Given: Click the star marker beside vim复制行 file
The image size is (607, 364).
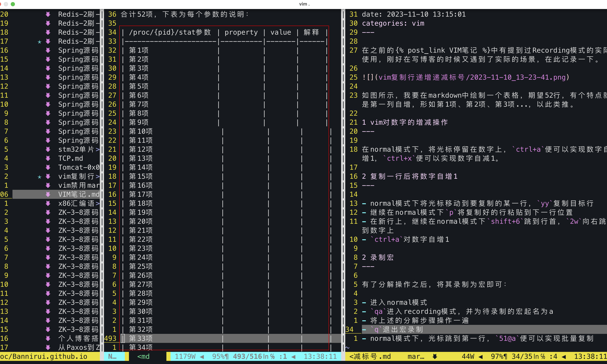Looking at the screenshot, I should [40, 176].
